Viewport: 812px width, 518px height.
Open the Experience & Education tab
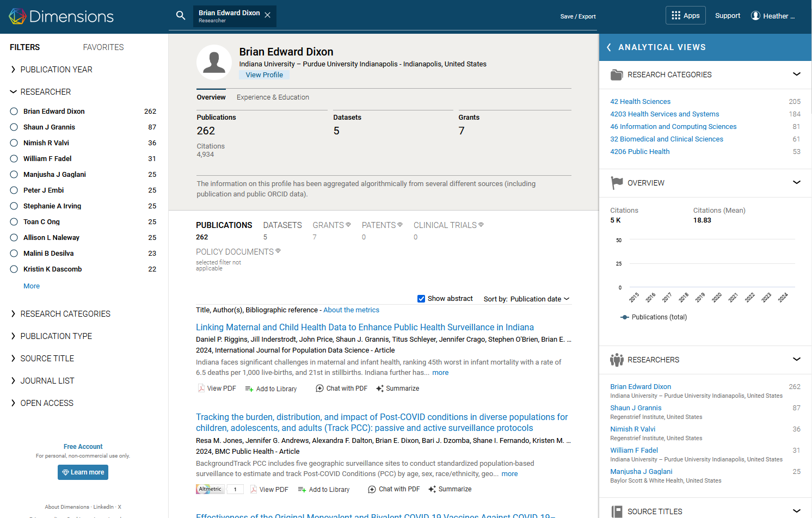tap(273, 97)
